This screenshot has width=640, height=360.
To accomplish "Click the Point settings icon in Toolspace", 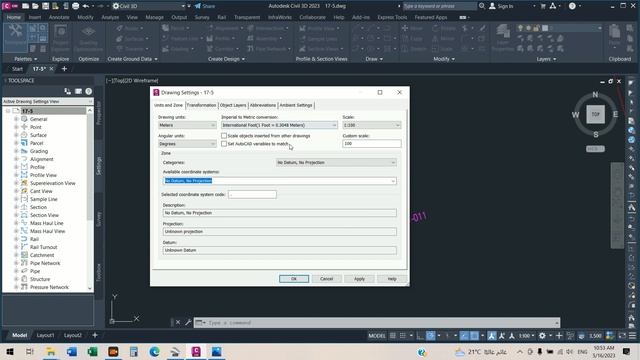I will (24, 127).
